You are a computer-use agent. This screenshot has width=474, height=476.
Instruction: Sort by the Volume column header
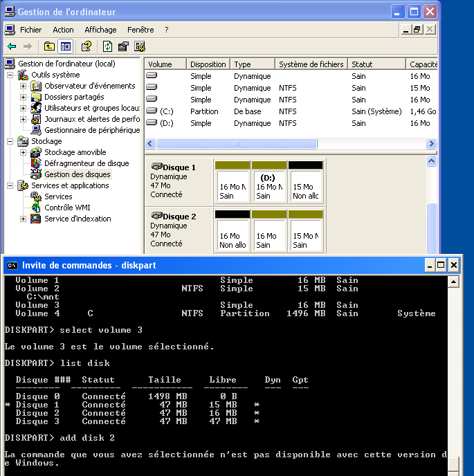(165, 64)
